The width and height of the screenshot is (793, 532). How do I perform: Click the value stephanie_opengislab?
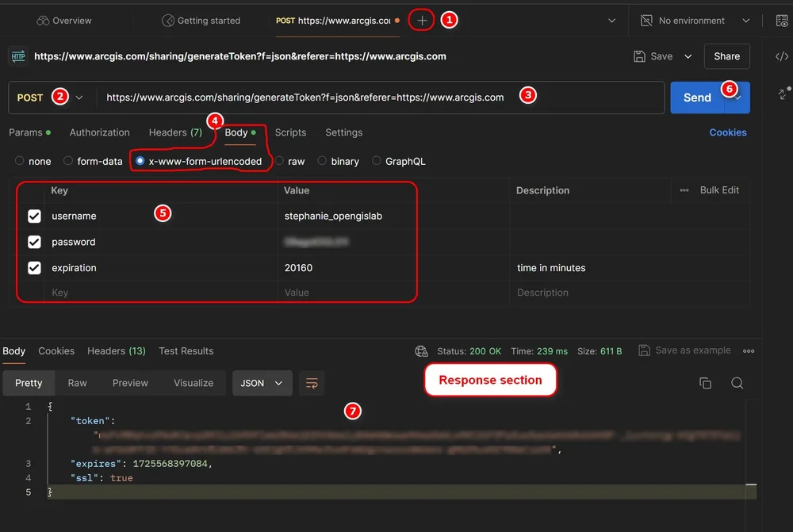pyautogui.click(x=333, y=216)
